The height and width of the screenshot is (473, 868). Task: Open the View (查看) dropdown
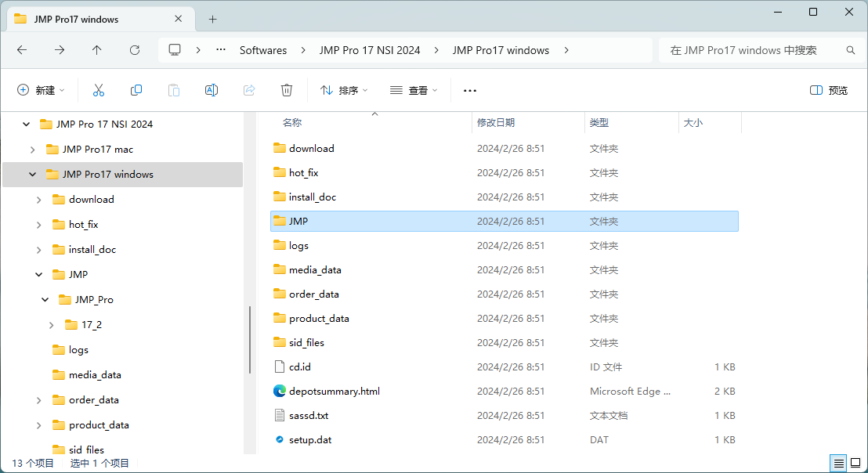(x=414, y=90)
